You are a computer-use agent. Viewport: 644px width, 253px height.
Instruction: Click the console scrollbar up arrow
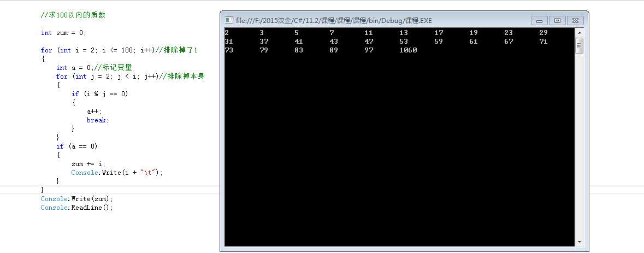(580, 33)
